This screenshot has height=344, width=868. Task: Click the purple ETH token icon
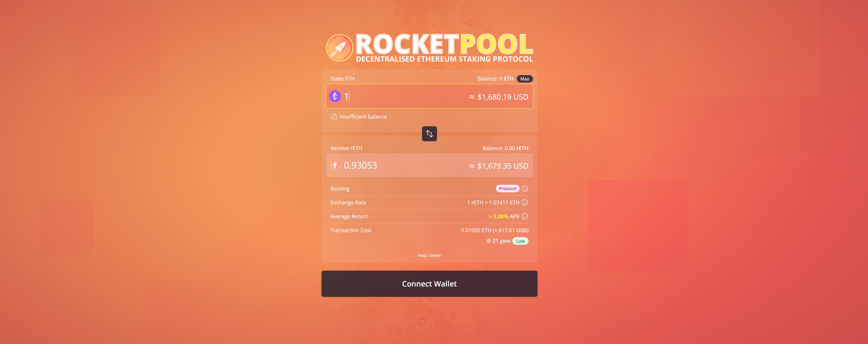[x=335, y=96]
